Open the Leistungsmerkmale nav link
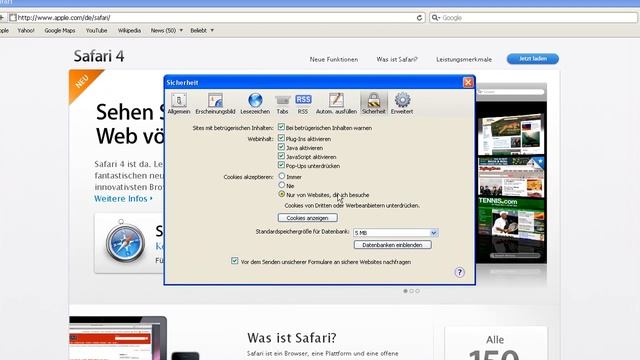Screen dimensions: 640x360 click(464, 59)
